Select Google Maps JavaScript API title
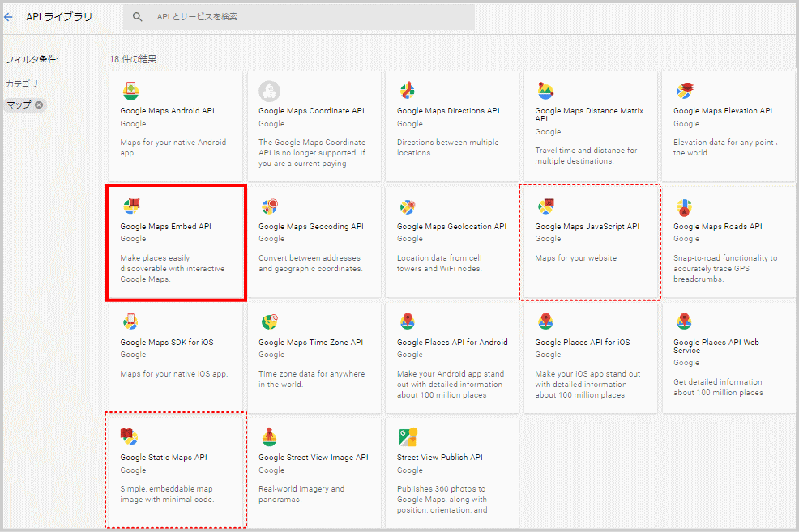Viewport: 799px width, 532px height. 587,227
